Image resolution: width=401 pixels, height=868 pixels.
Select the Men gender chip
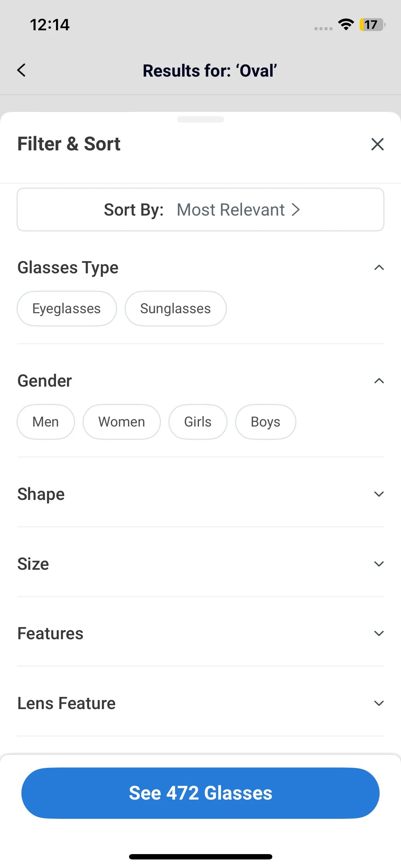click(46, 422)
